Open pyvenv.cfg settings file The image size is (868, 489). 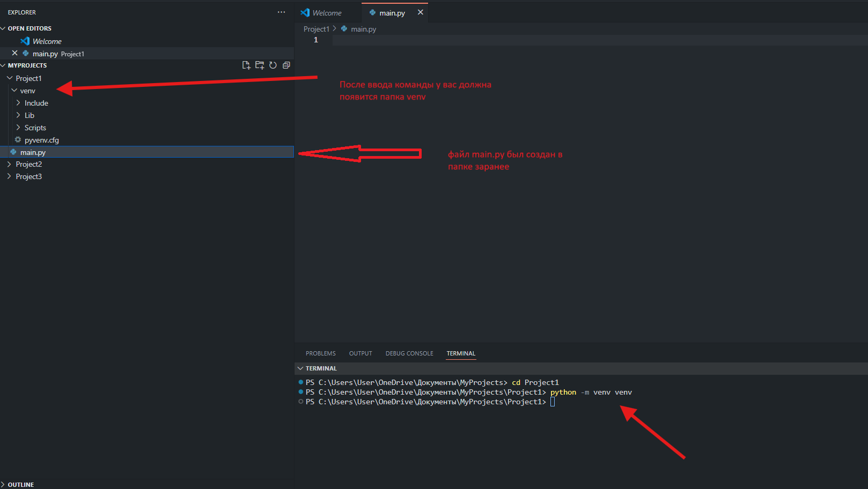(x=41, y=140)
